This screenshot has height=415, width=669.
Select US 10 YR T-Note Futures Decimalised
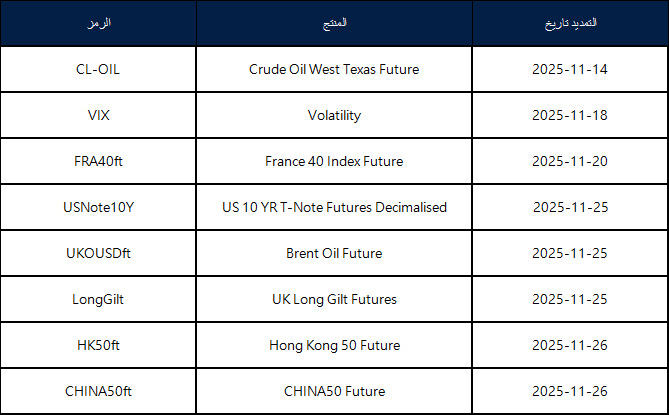click(x=334, y=208)
